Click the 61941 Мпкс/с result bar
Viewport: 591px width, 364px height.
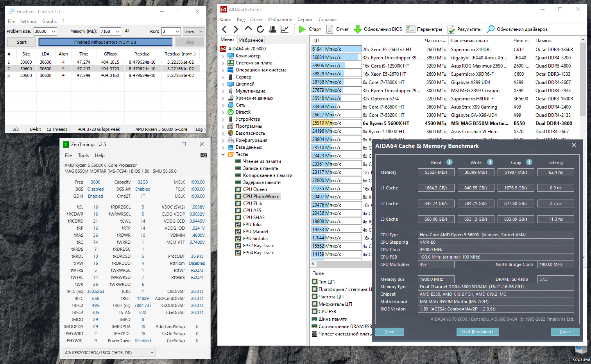coord(336,49)
